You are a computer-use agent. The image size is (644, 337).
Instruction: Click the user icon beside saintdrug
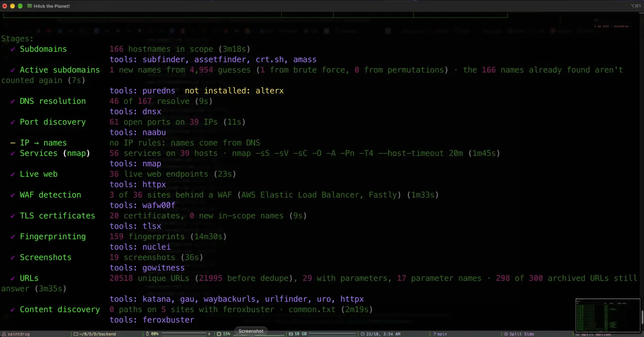point(4,334)
